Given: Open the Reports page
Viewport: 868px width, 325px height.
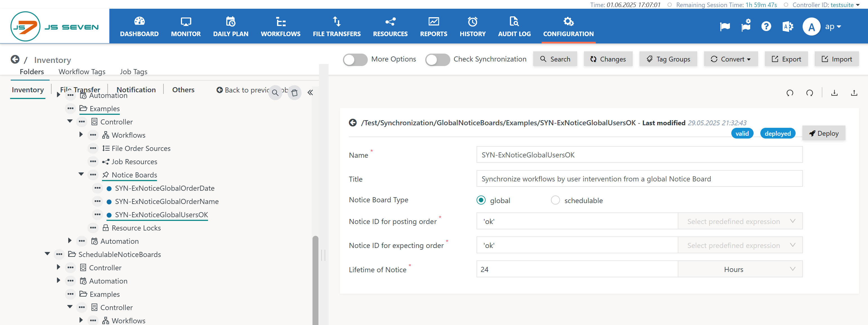Looking at the screenshot, I should pyautogui.click(x=433, y=27).
